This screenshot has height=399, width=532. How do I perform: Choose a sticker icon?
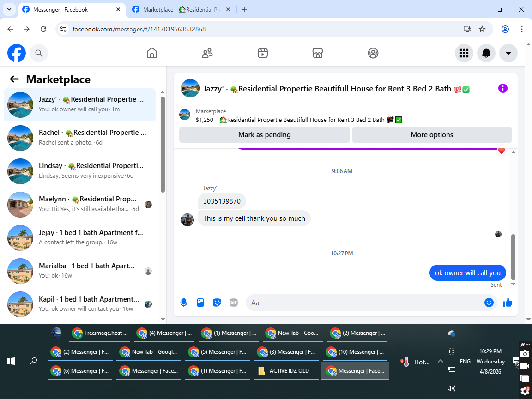tap(217, 302)
